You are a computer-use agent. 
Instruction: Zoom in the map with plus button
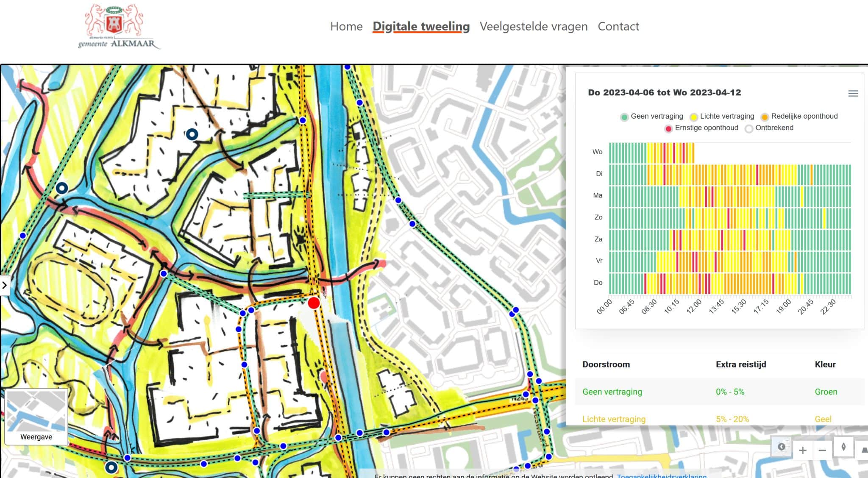point(802,450)
